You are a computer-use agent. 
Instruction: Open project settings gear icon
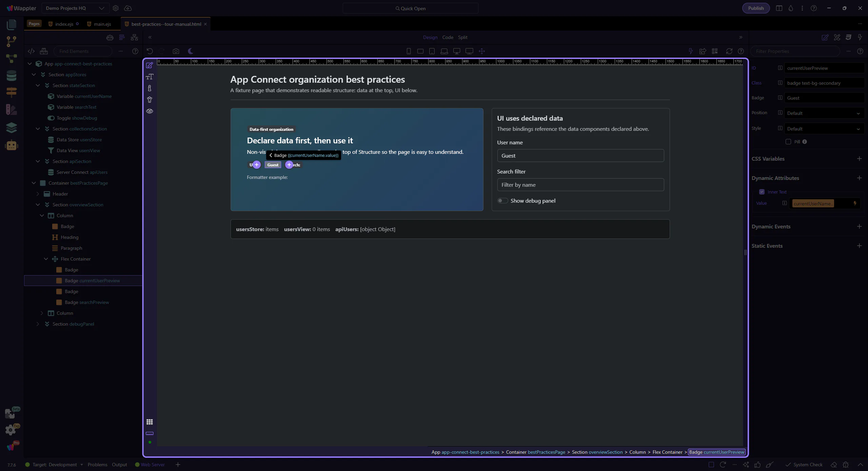[116, 8]
